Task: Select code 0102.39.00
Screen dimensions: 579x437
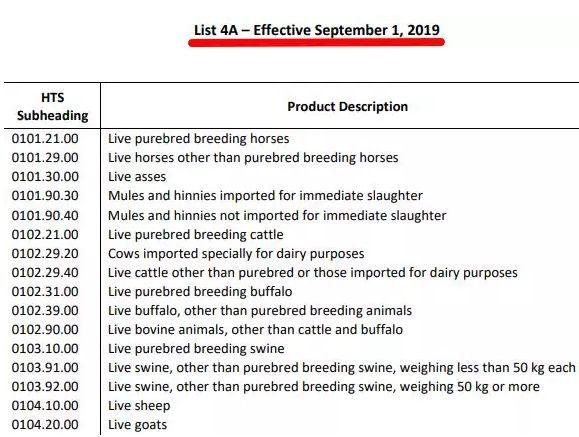Action: [x=45, y=311]
